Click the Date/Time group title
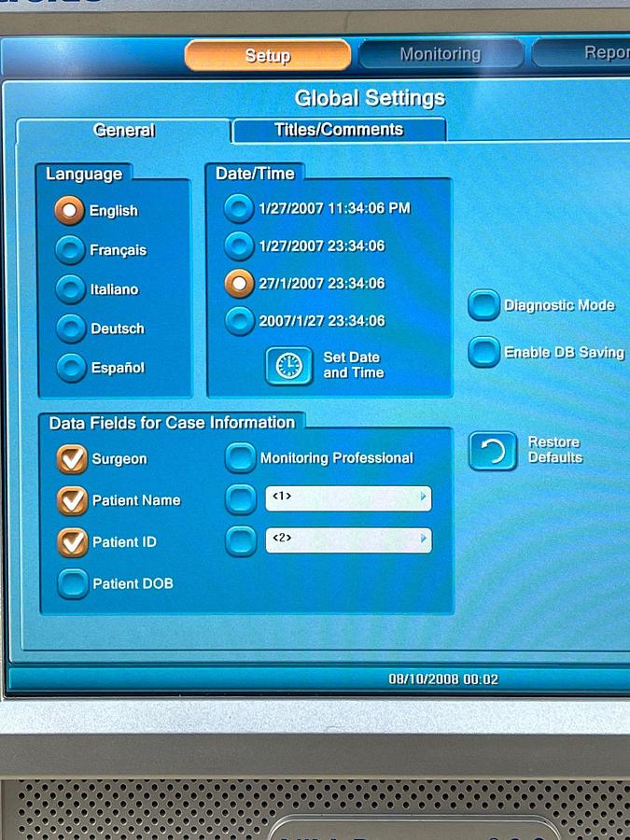This screenshot has height=840, width=630. 255,174
